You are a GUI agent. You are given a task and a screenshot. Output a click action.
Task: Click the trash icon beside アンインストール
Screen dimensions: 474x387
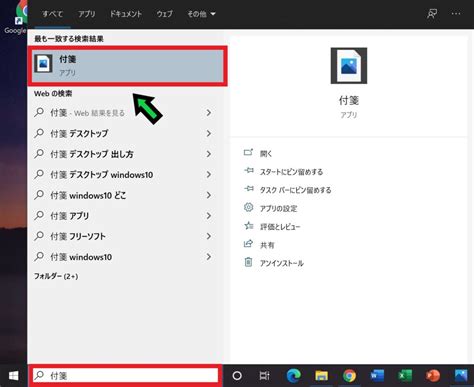(248, 262)
